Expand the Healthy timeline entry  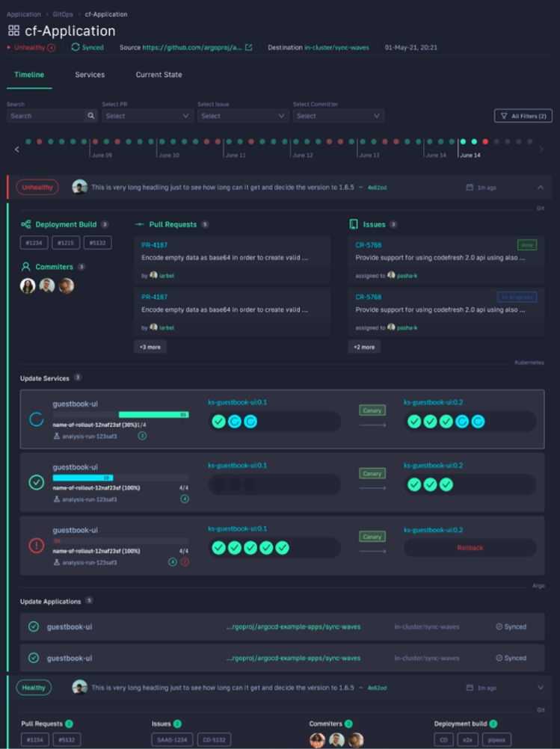click(x=541, y=688)
